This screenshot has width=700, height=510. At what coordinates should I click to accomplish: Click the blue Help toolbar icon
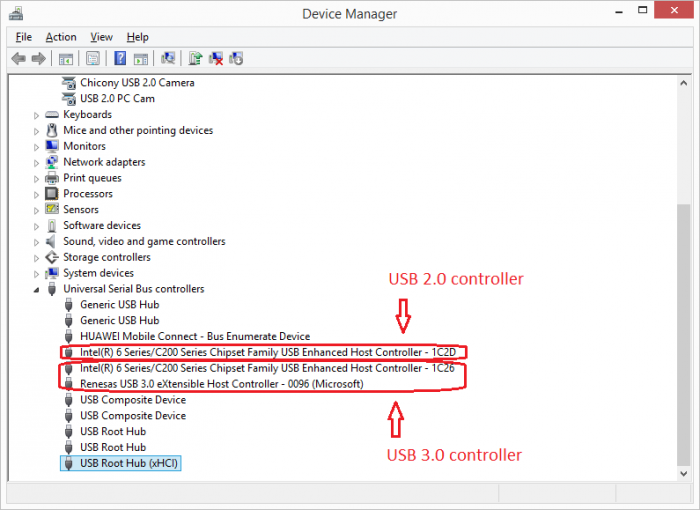coord(120,58)
